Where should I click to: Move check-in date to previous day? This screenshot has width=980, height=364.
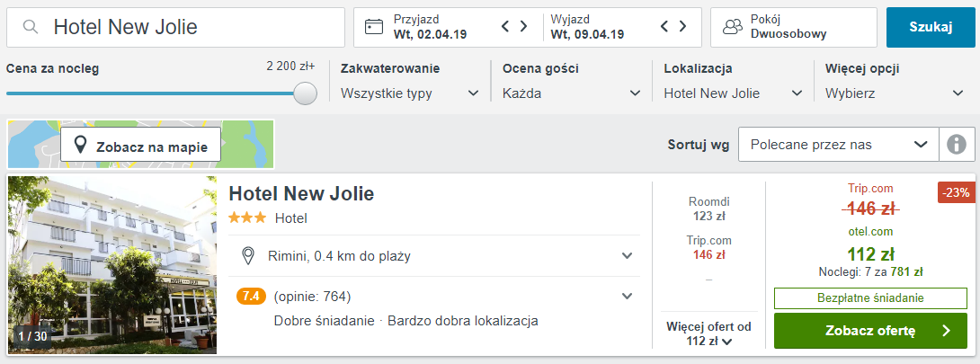(506, 26)
